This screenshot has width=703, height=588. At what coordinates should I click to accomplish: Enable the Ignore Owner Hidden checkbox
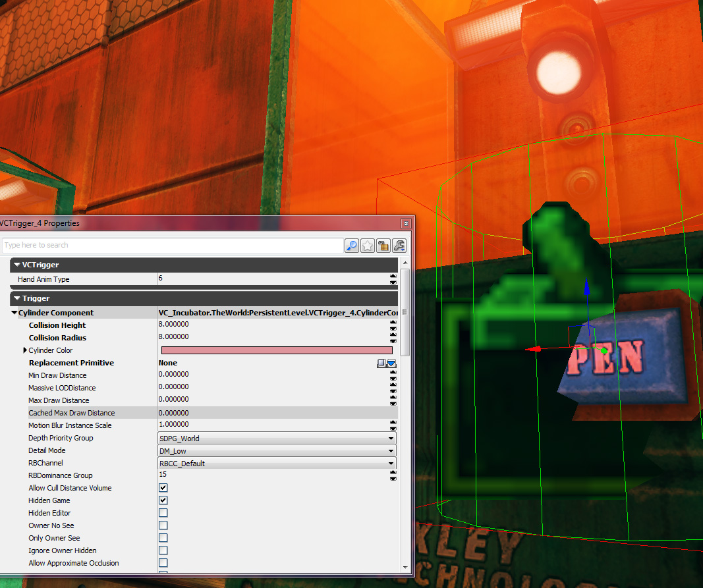click(163, 550)
